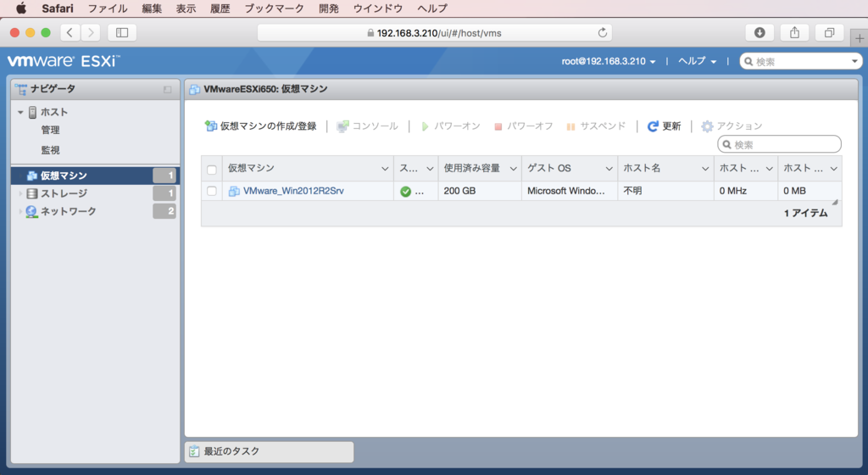Expand the ネットワーク tree node
868x475 pixels.
click(20, 211)
